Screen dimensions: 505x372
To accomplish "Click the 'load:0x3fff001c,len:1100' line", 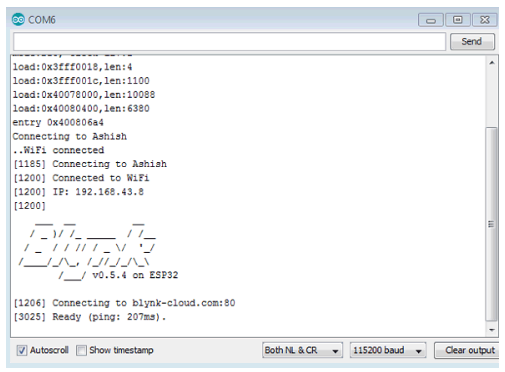I will [x=81, y=81].
